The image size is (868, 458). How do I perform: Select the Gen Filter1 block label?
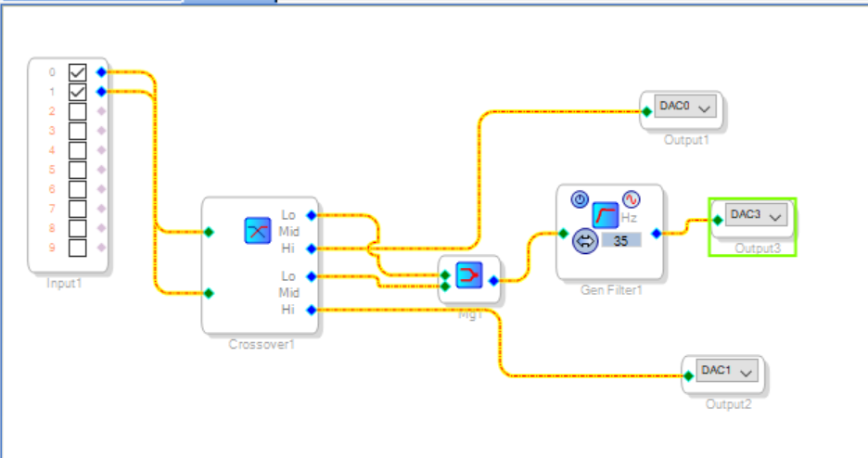pyautogui.click(x=611, y=290)
